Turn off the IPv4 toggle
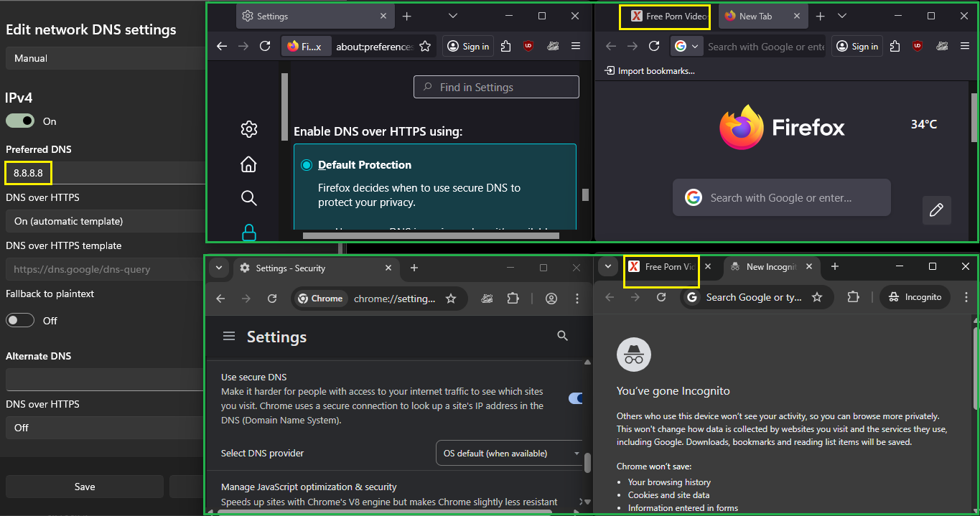The image size is (980, 516). pyautogui.click(x=20, y=121)
